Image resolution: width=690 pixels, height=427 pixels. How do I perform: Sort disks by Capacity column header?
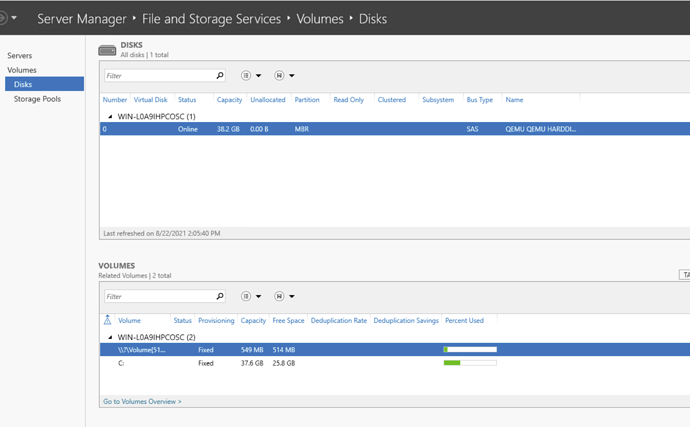pos(229,100)
